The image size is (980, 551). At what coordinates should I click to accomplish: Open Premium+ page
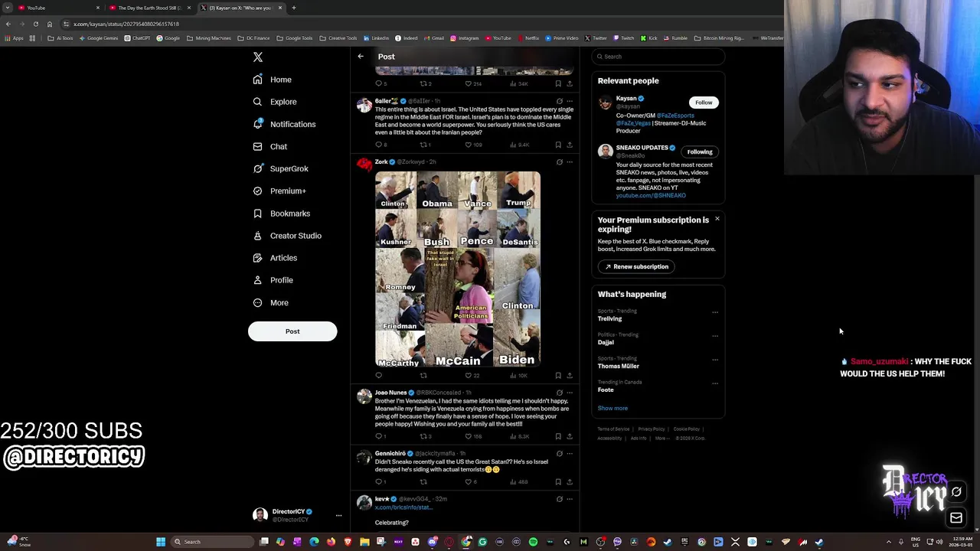279,191
